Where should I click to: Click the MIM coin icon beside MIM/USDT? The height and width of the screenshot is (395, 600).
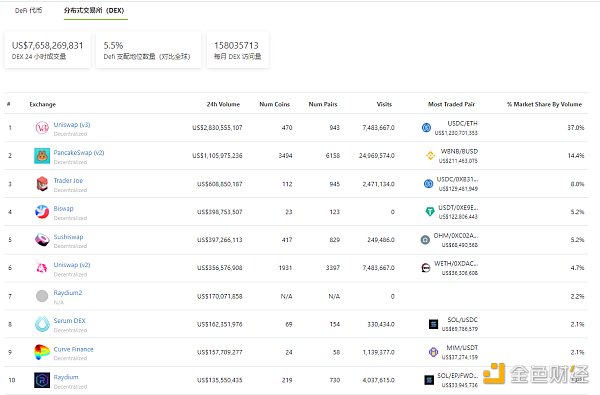click(434, 352)
